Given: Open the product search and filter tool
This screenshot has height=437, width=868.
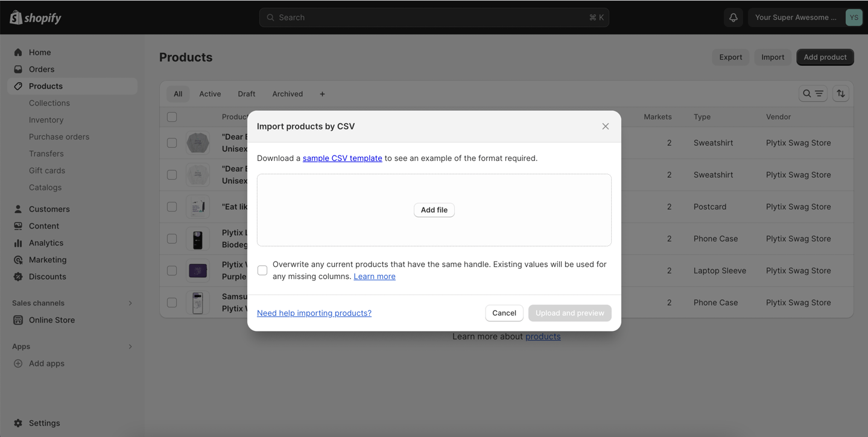Looking at the screenshot, I should [x=813, y=93].
